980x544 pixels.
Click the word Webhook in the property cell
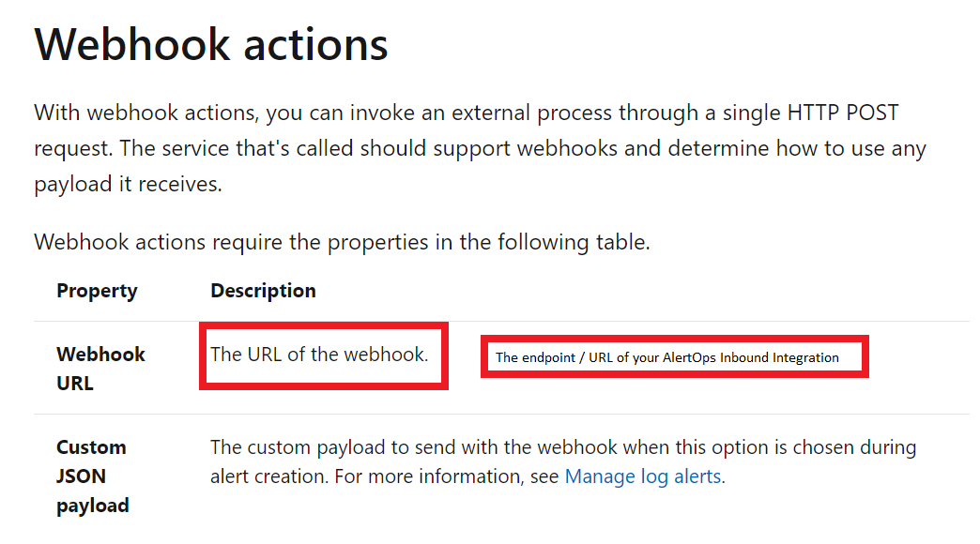click(101, 355)
